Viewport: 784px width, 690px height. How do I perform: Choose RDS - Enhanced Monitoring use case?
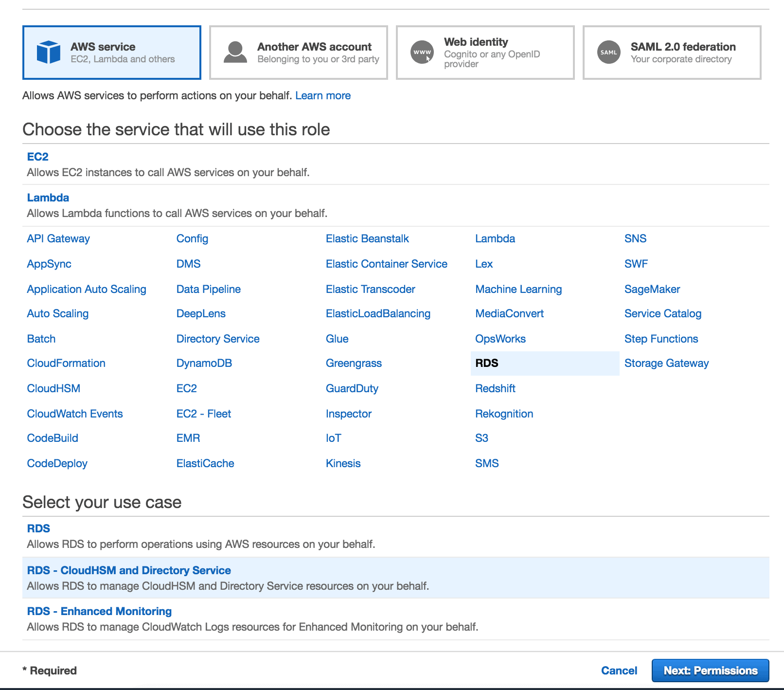(x=396, y=619)
